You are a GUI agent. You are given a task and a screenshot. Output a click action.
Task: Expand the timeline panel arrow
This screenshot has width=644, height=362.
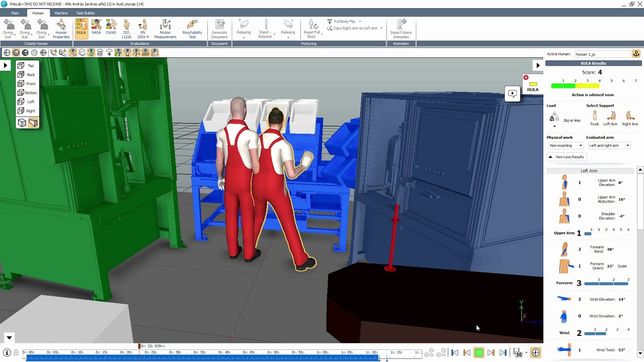[9, 338]
